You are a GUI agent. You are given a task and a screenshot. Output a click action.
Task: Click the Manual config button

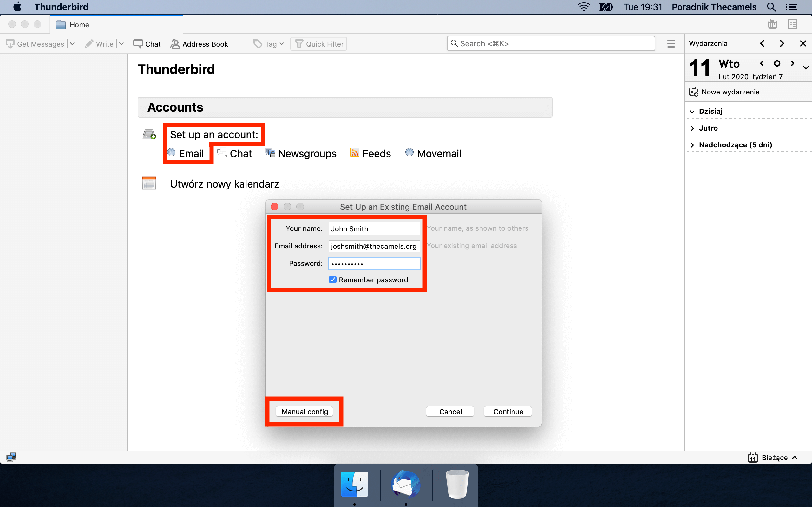[x=304, y=411]
